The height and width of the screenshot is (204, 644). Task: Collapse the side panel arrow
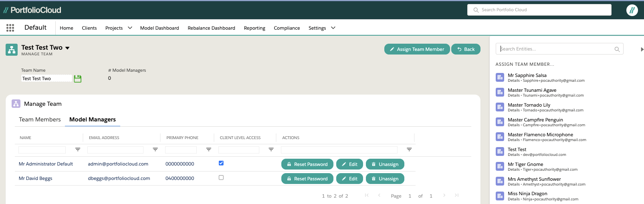642,49
